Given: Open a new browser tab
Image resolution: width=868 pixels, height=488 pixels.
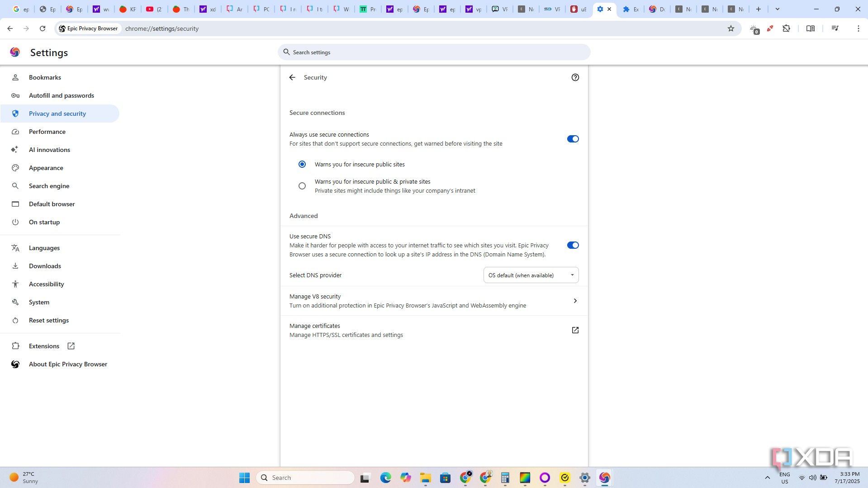Looking at the screenshot, I should [759, 9].
